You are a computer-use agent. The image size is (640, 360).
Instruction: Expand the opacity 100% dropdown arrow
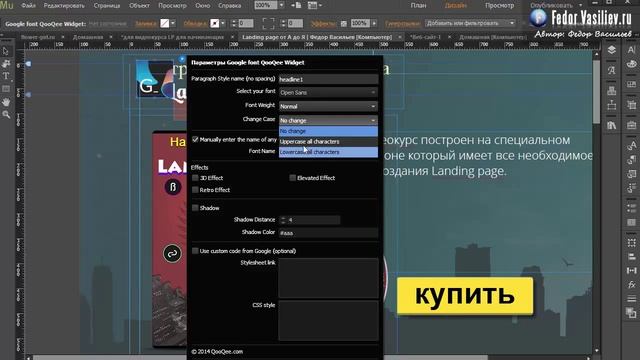[x=374, y=23]
